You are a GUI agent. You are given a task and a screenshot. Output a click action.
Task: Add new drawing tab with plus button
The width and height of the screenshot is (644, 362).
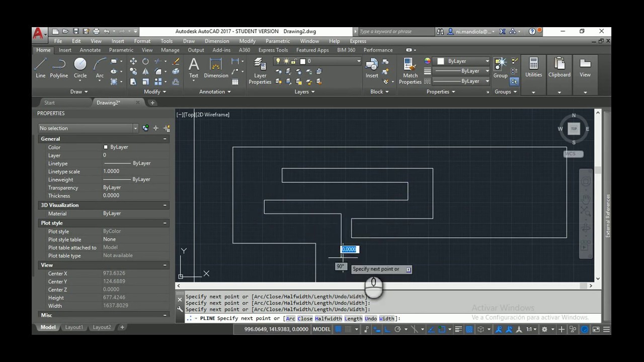tap(152, 103)
